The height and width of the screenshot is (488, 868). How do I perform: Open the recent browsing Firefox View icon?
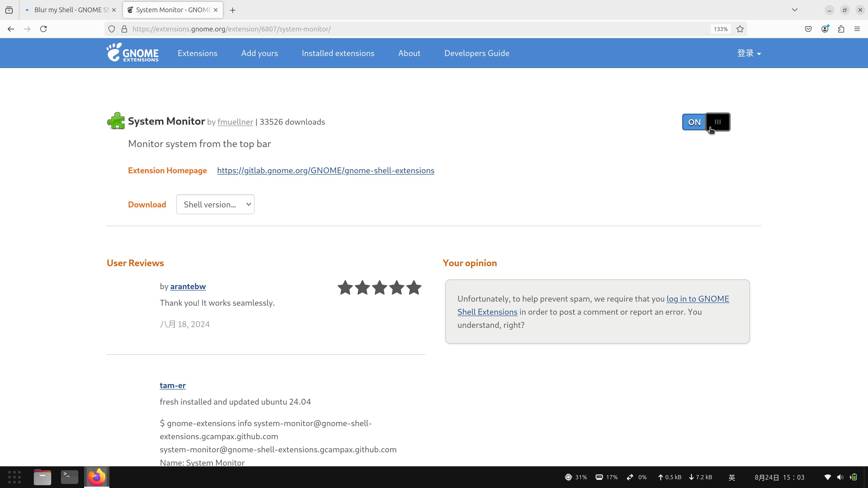[x=9, y=10]
